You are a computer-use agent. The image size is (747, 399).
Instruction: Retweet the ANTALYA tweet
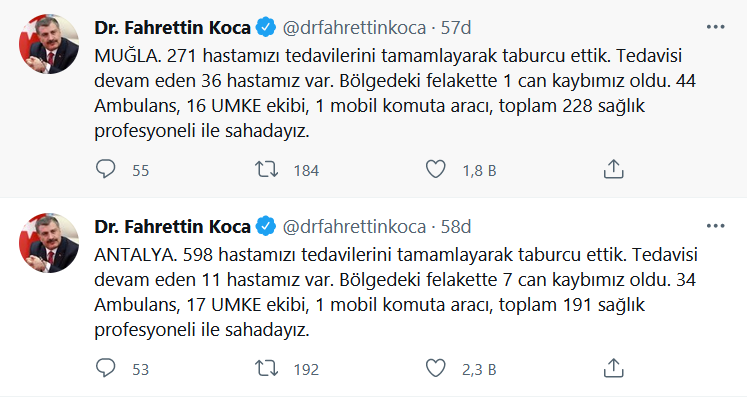[266, 368]
